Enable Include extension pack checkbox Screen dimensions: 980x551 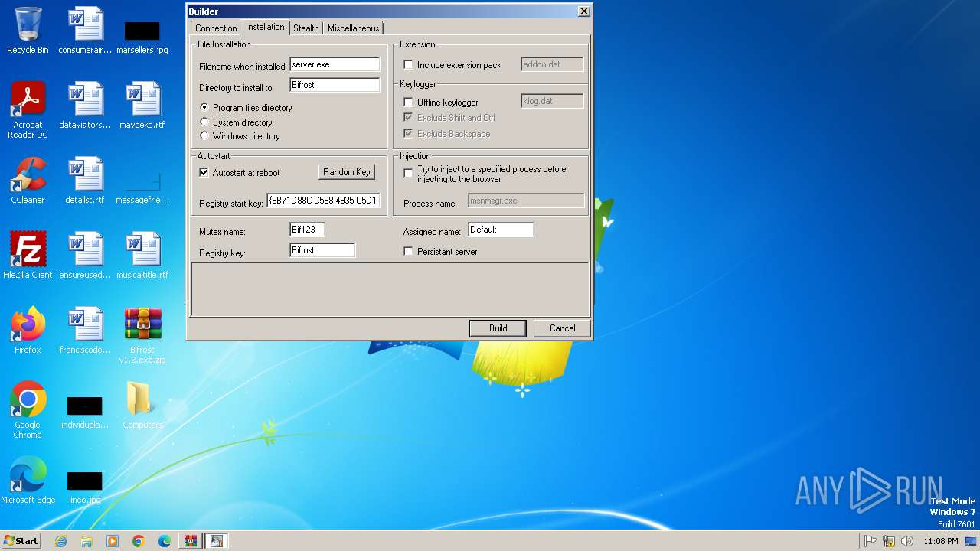pos(409,65)
